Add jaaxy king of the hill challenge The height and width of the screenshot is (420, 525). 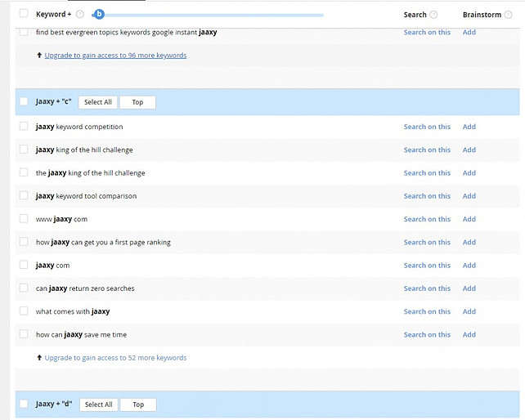coord(469,150)
